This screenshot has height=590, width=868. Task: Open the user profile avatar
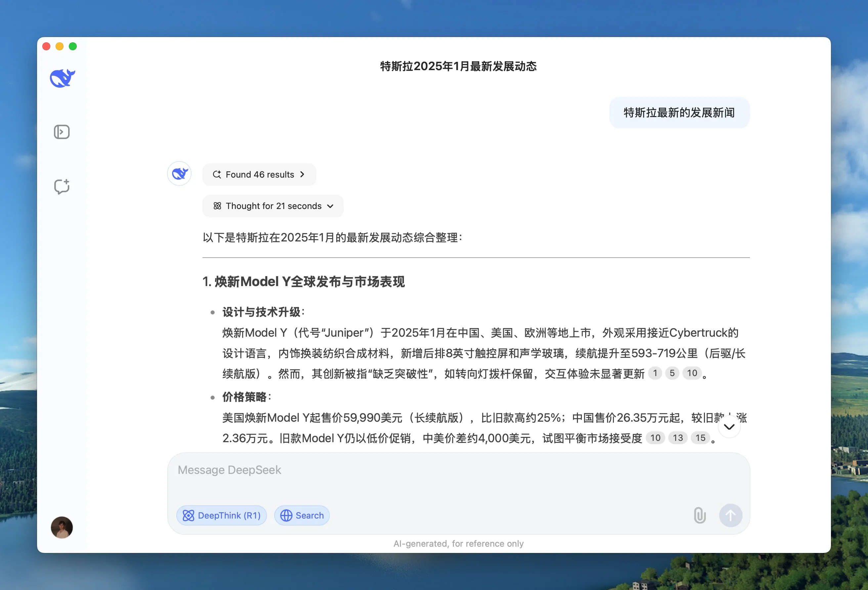click(x=62, y=527)
